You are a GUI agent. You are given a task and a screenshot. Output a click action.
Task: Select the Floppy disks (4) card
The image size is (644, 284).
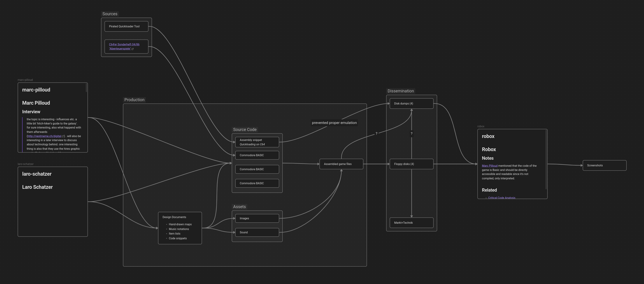click(x=411, y=164)
